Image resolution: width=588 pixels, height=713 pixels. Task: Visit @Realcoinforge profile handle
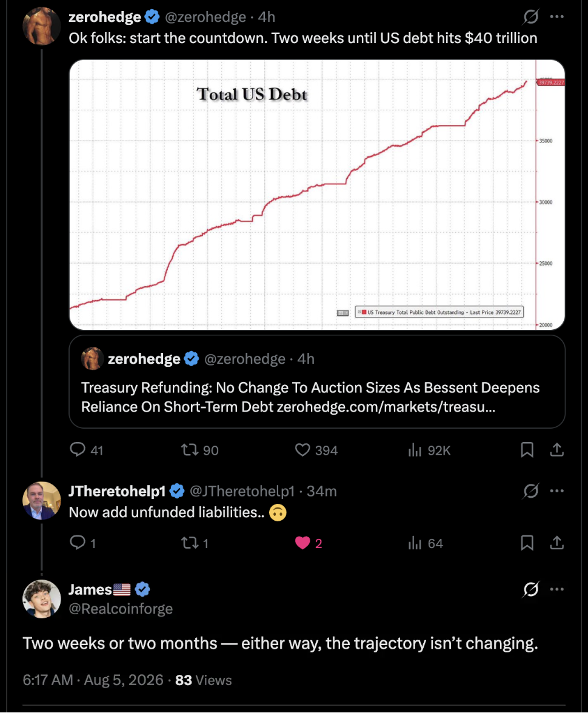[x=121, y=609]
